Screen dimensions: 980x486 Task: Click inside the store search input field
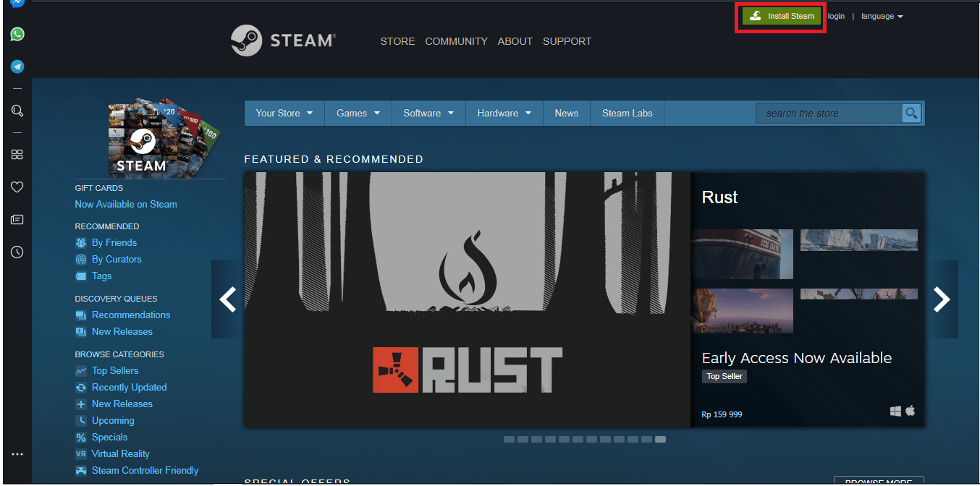[825, 113]
